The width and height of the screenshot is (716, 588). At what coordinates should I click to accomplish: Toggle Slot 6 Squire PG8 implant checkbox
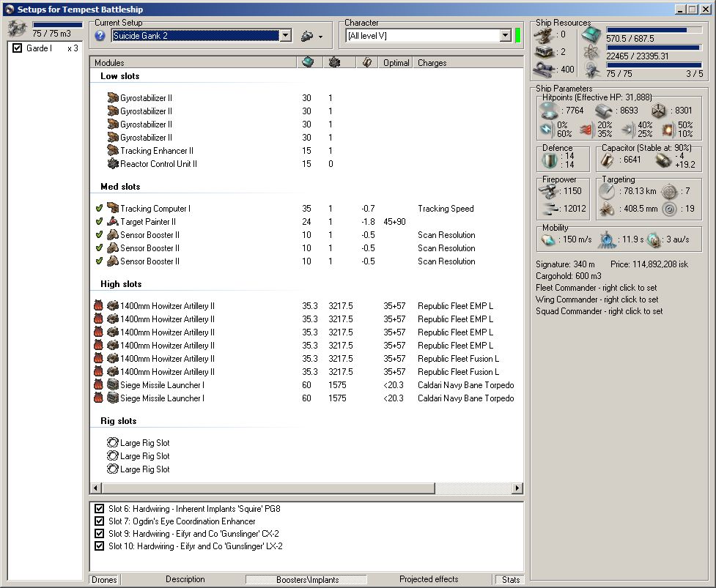click(x=99, y=509)
